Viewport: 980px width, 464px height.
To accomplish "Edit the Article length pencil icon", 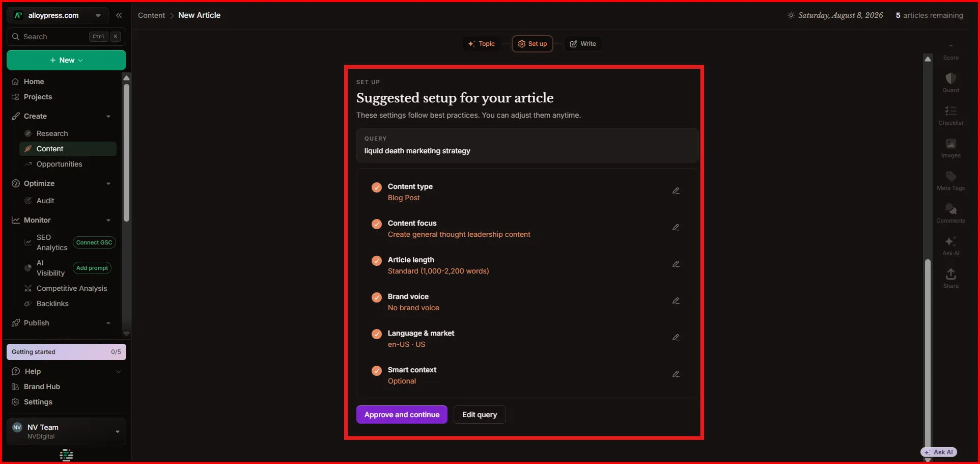I will tap(676, 264).
